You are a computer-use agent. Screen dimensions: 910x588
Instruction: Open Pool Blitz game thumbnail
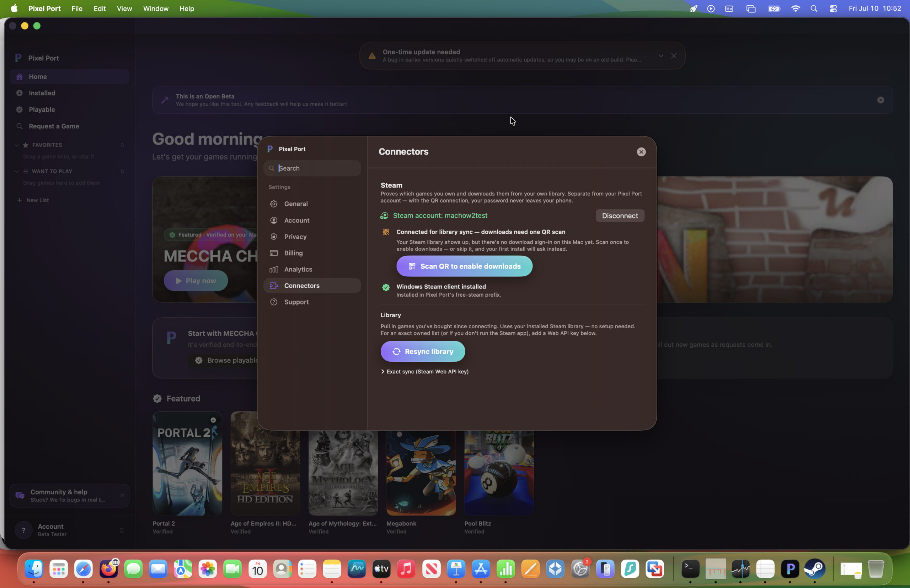(499, 473)
